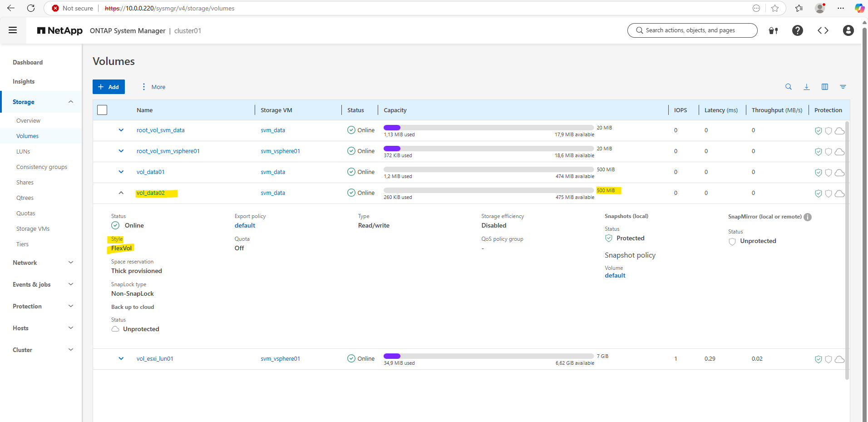Expand the vol_data01 row
The image size is (868, 422).
(x=121, y=172)
